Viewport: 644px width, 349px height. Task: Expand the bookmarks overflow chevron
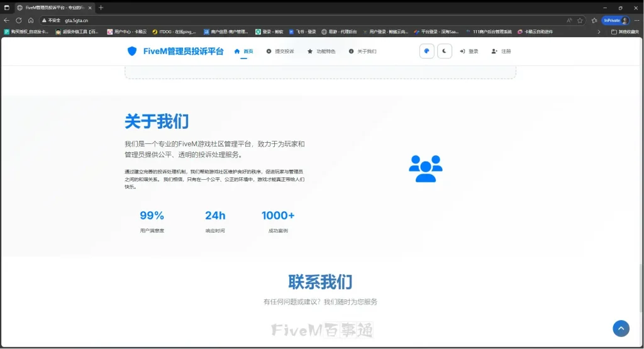599,31
